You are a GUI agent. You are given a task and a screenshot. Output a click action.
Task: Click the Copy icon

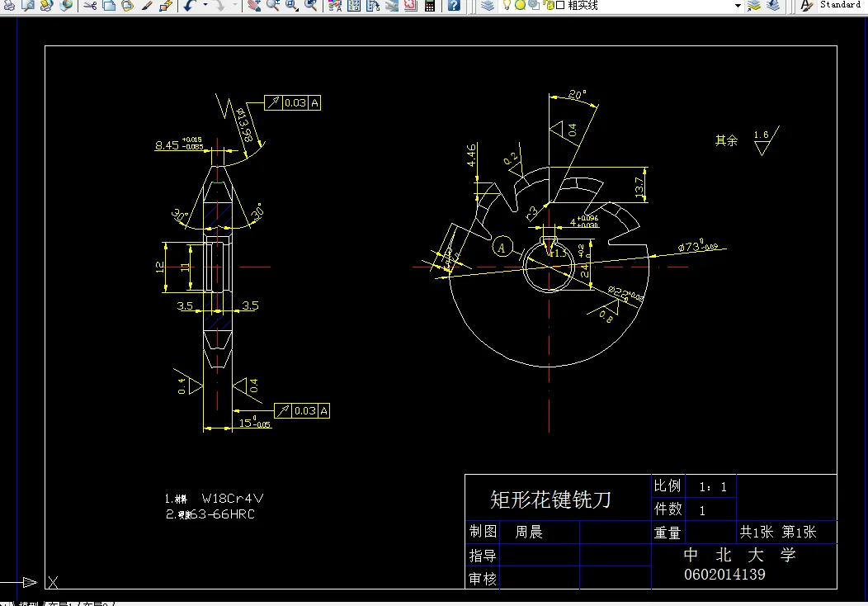click(109, 6)
